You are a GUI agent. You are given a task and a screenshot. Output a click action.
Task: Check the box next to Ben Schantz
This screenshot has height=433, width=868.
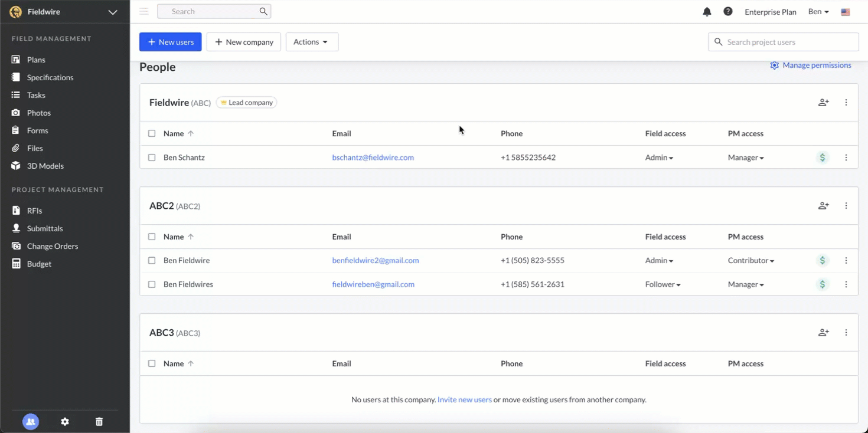[152, 158]
